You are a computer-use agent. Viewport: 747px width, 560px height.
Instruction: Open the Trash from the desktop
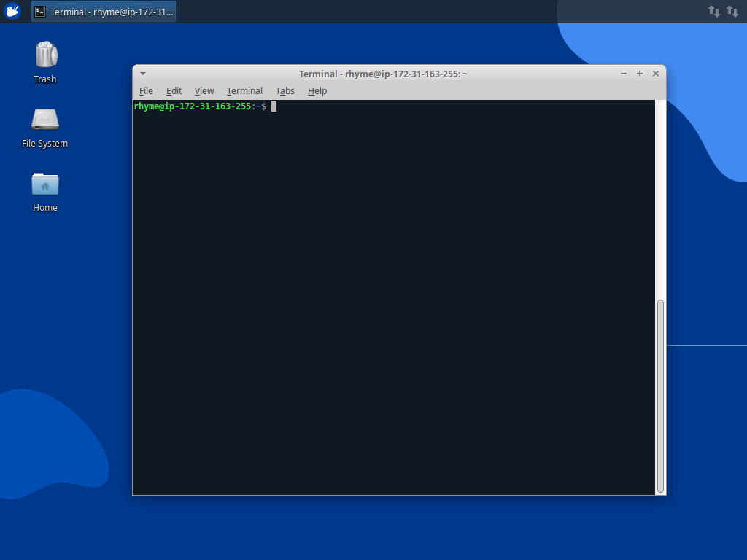(x=44, y=55)
